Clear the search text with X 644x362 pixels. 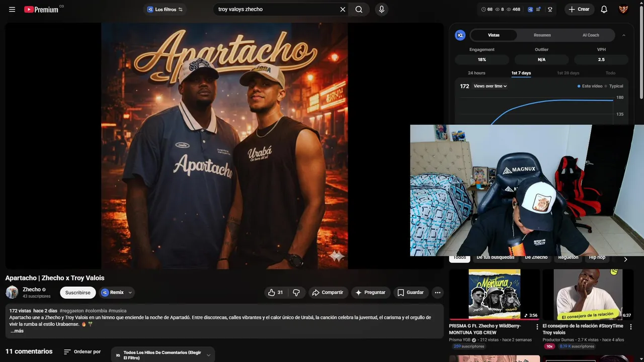click(x=343, y=9)
